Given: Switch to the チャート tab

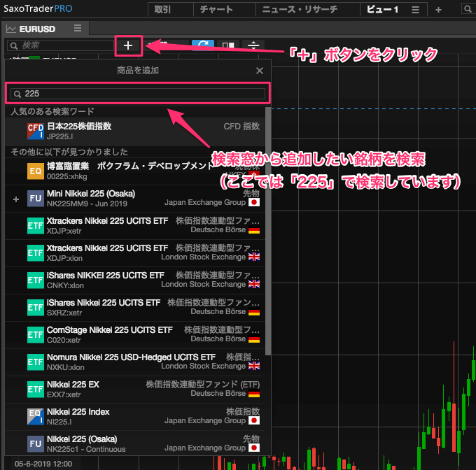Looking at the screenshot, I should [224, 10].
